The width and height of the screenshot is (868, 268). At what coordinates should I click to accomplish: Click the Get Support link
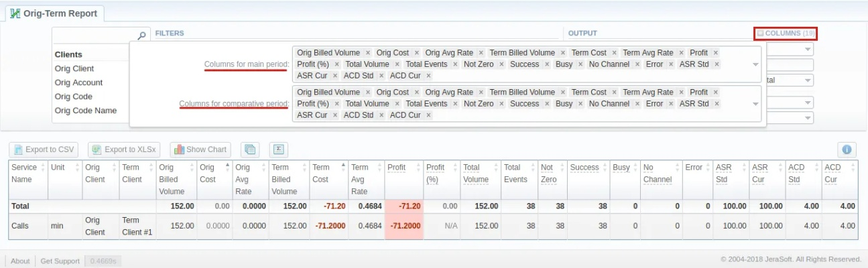pyautogui.click(x=60, y=261)
